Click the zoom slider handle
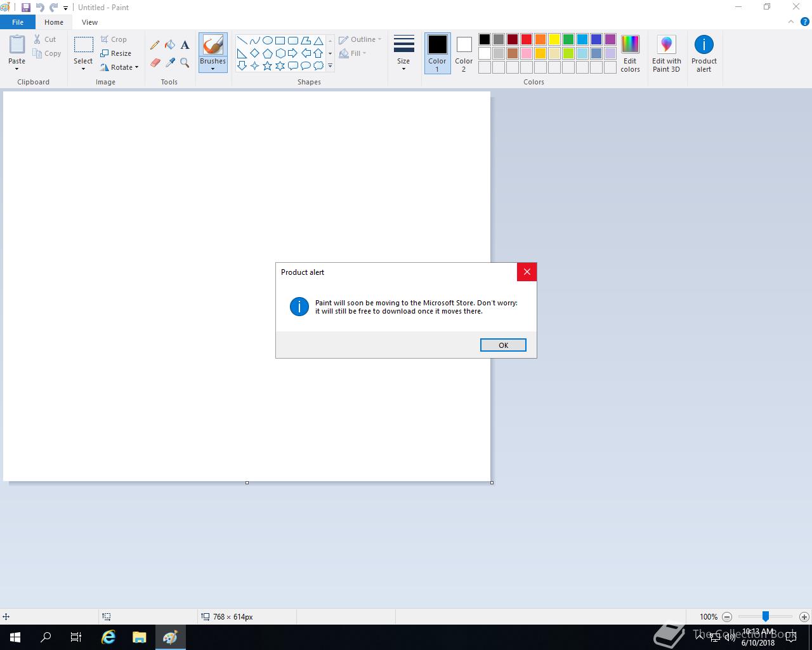The height and width of the screenshot is (650, 812). 766,616
